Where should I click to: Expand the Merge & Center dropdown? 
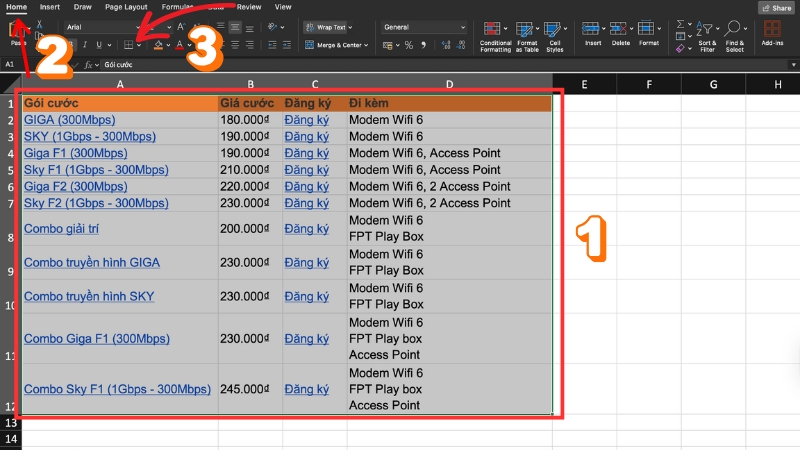click(x=365, y=45)
